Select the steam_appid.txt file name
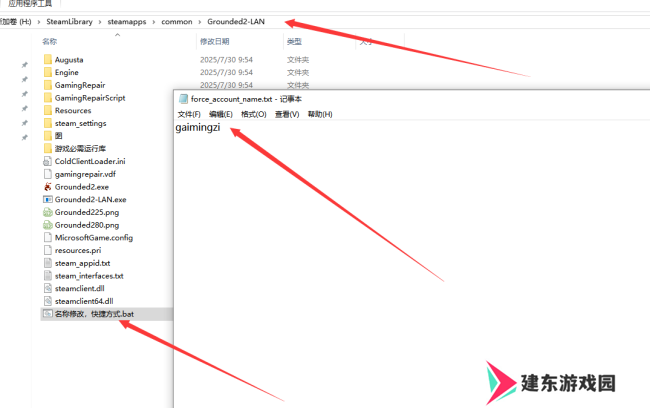Viewport: 650px width, 408px height. pos(82,263)
